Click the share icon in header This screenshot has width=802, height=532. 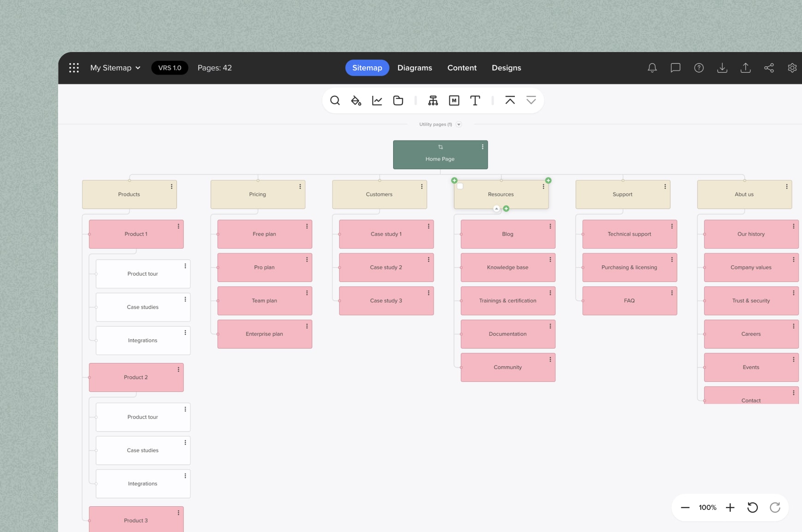pyautogui.click(x=769, y=68)
